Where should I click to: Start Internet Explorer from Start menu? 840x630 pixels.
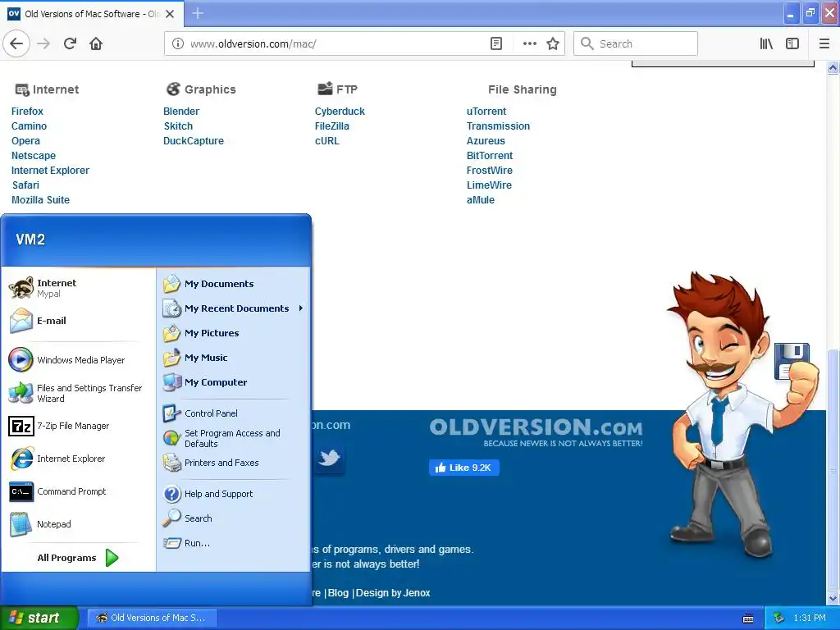tap(78, 459)
